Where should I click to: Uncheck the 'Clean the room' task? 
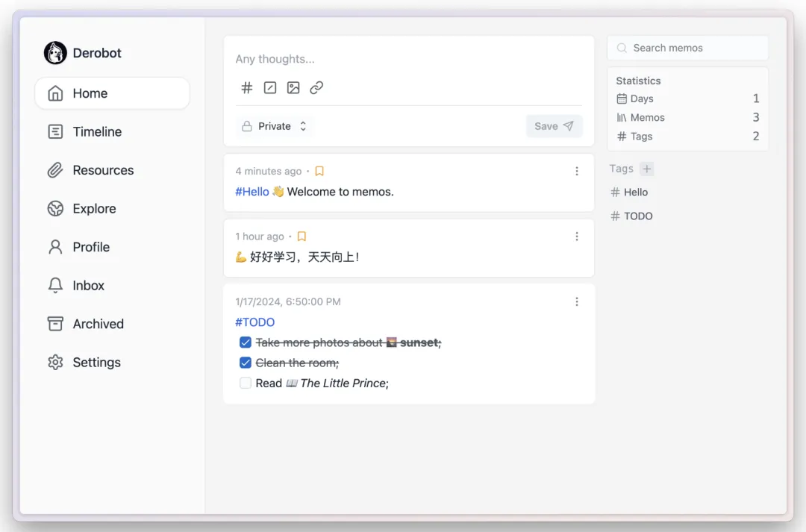click(x=246, y=363)
